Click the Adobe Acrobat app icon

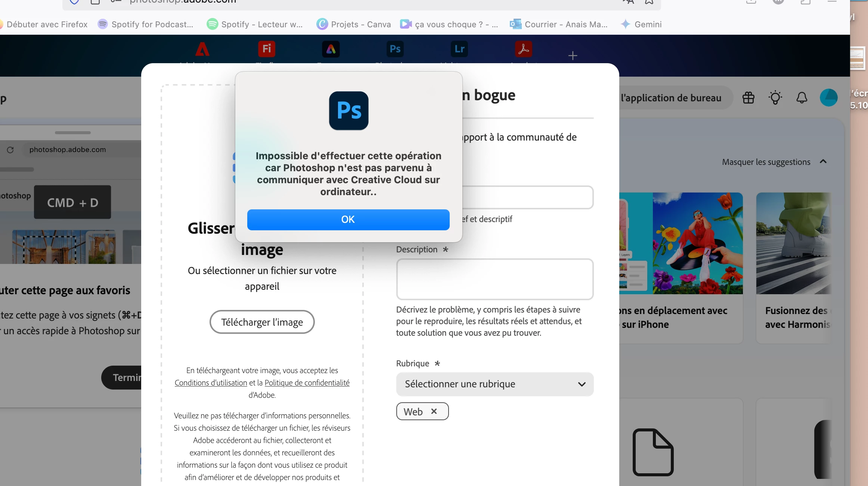tap(523, 49)
